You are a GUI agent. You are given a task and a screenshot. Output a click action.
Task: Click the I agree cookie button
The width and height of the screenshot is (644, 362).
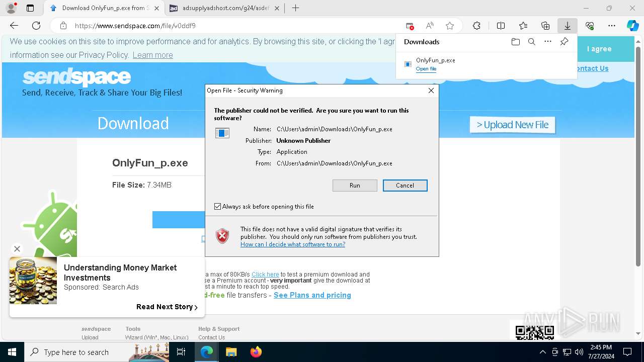599,49
